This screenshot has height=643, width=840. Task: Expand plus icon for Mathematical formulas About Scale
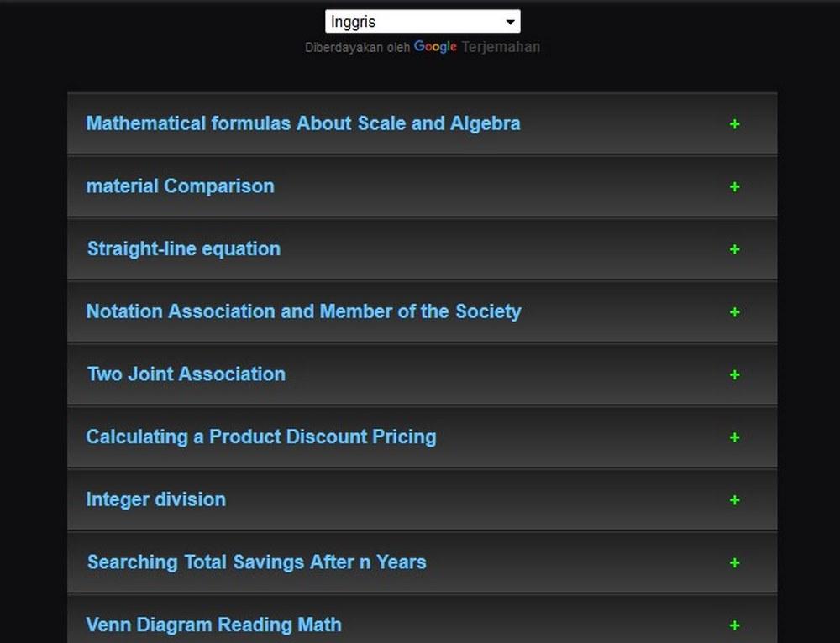pos(734,124)
